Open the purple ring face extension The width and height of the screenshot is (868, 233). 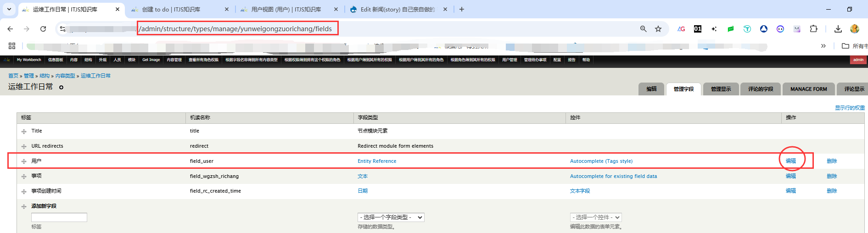(780, 29)
